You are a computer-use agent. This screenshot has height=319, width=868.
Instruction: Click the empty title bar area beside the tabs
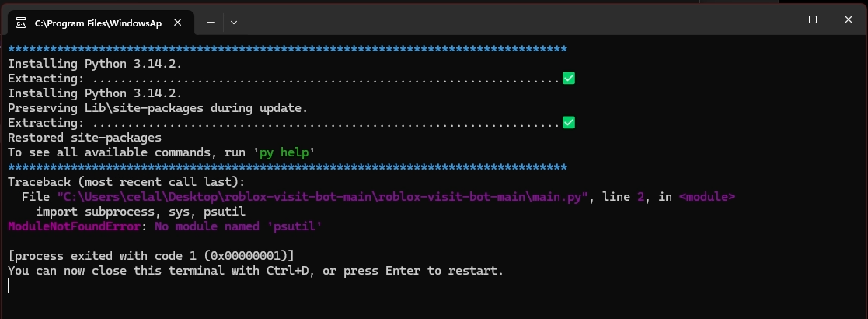(498, 19)
